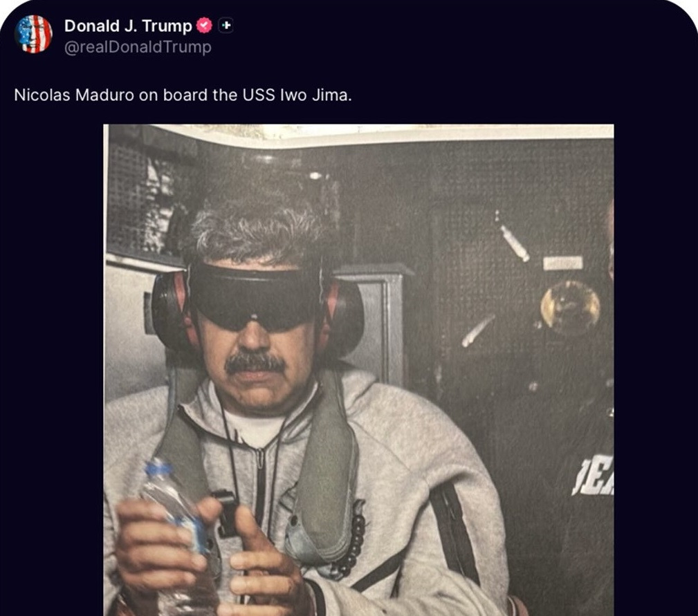Image resolution: width=698 pixels, height=616 pixels.
Task: Select the username below the display name
Action: coord(136,47)
